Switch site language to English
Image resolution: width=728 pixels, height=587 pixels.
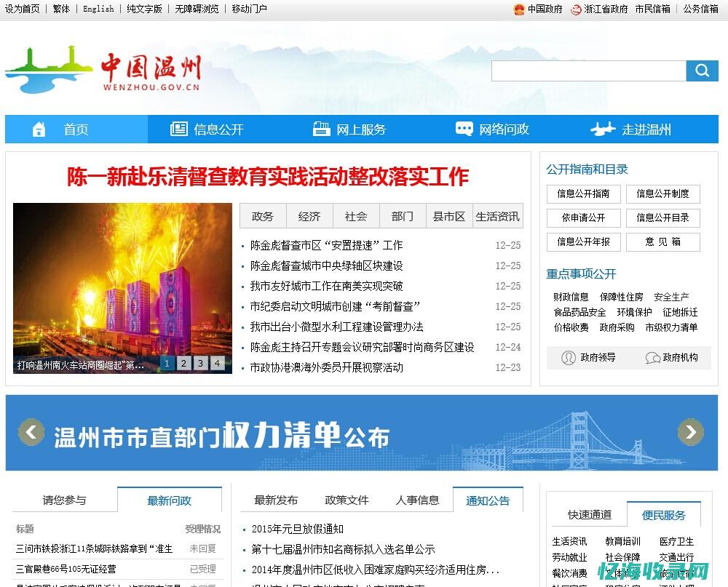point(98,10)
